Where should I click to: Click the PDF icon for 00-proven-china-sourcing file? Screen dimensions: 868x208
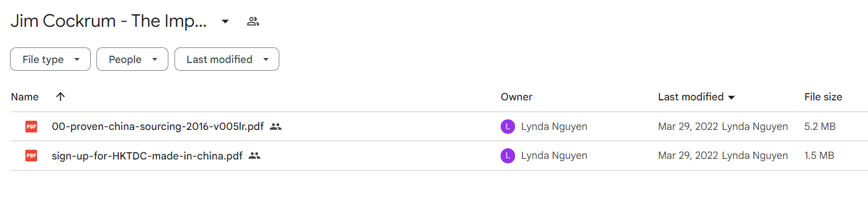click(31, 127)
